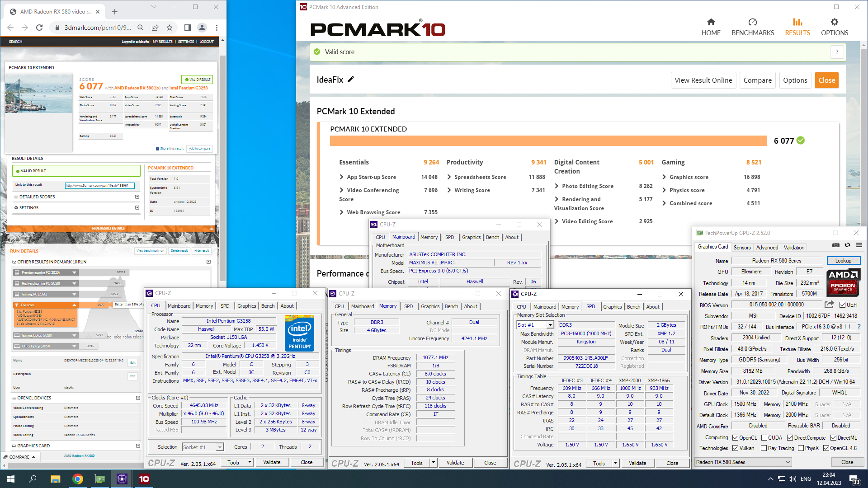Open CPU-Z taskbar icon
868x488 pixels.
coord(122,479)
